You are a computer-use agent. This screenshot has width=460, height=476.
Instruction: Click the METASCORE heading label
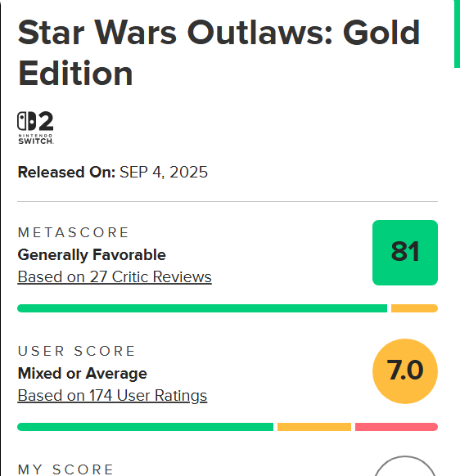tap(74, 233)
